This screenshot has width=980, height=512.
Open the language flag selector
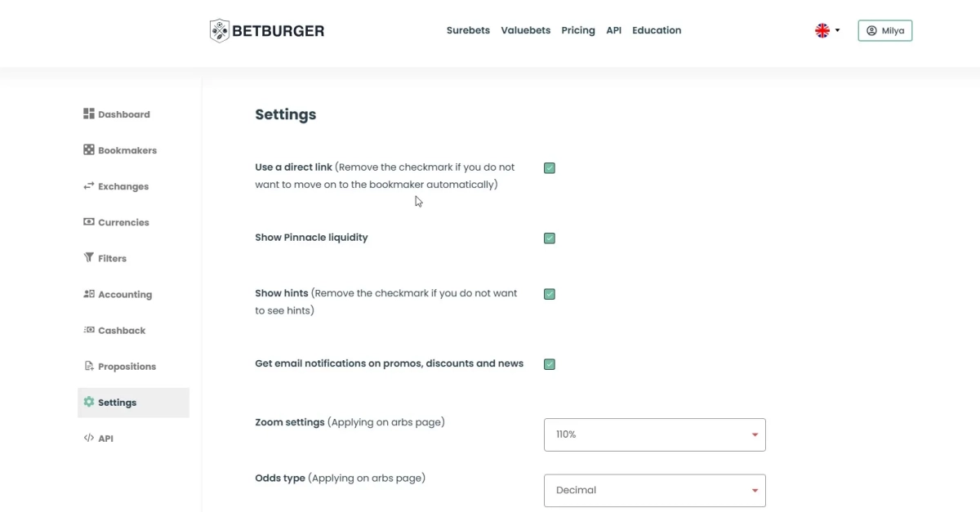pyautogui.click(x=826, y=31)
